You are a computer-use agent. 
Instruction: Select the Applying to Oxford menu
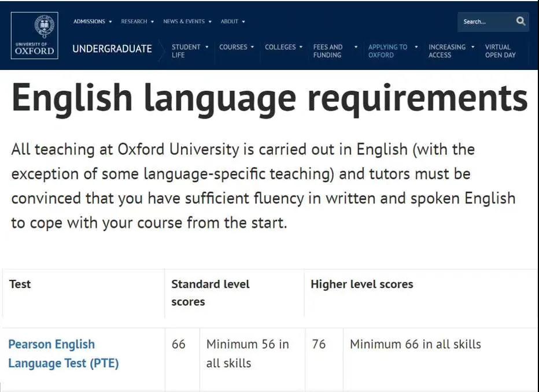[x=387, y=51]
